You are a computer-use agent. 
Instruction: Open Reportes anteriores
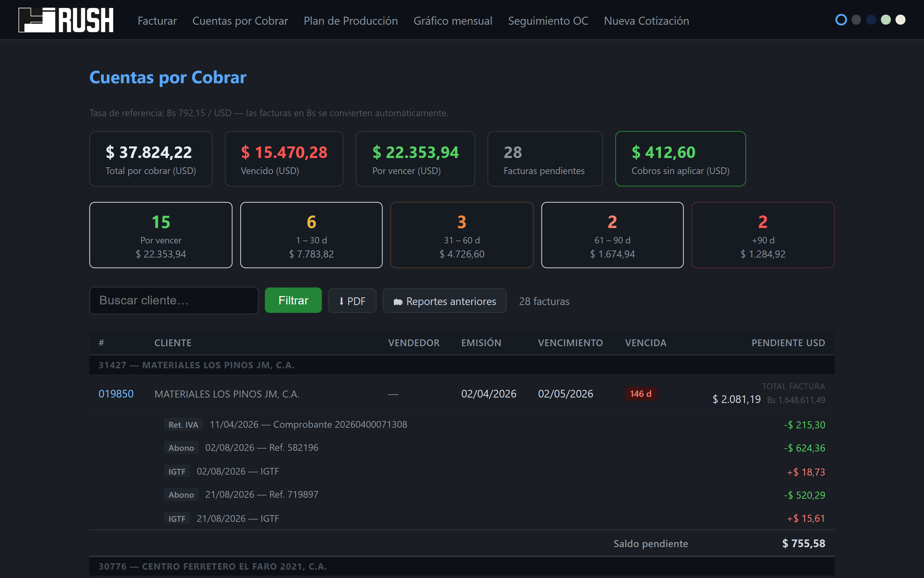444,301
